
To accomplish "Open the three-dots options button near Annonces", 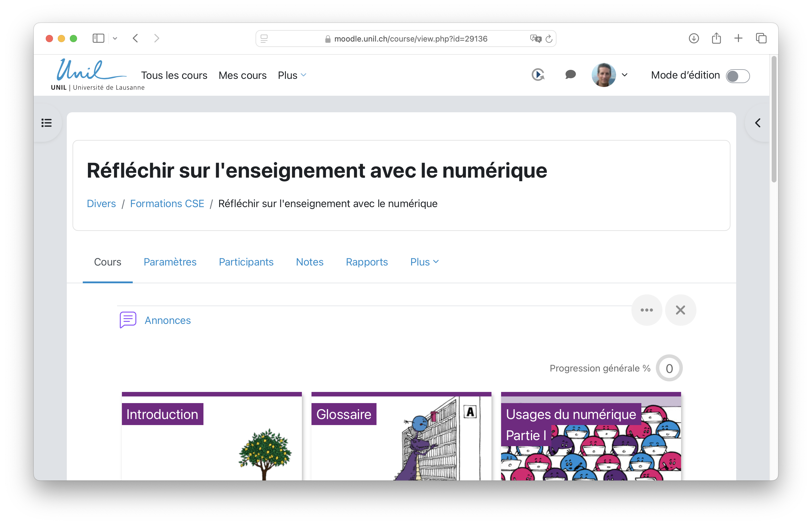I will 646,310.
